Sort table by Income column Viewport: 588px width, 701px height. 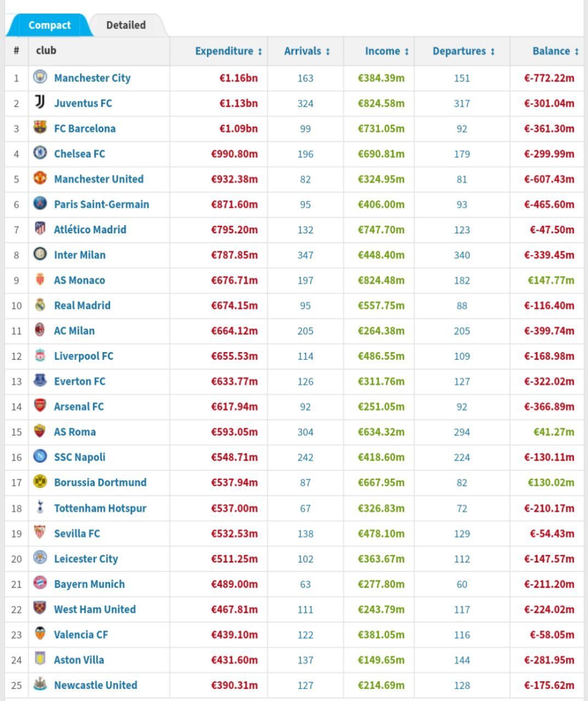tap(387, 51)
